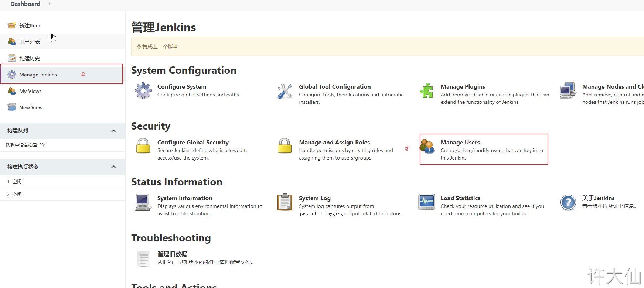This screenshot has height=288, width=644.
Task: Click the Load Statistics monitor graph icon
Action: [426, 202]
